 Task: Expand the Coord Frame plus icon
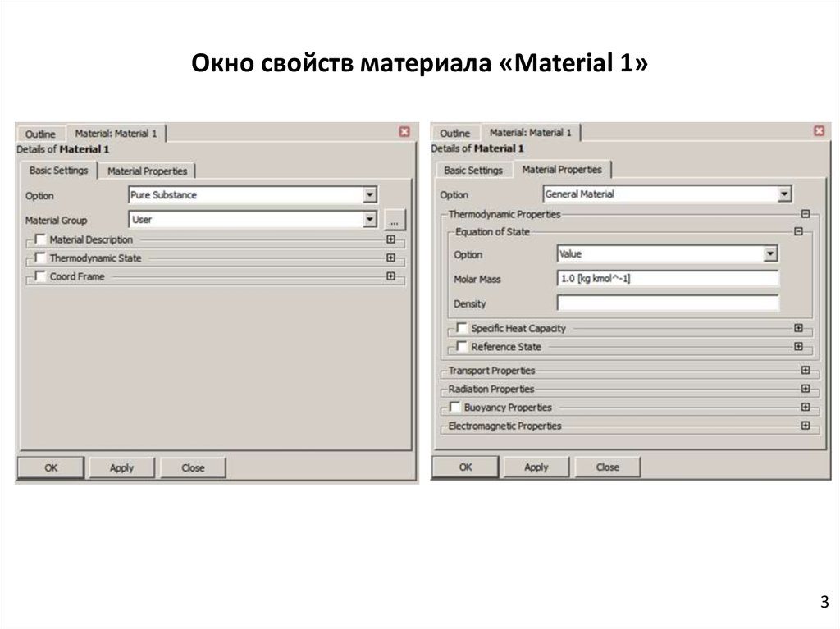tap(390, 277)
